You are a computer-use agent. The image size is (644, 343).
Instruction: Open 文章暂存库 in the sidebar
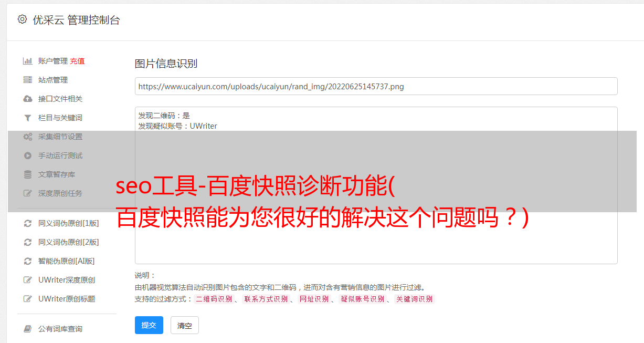(57, 174)
